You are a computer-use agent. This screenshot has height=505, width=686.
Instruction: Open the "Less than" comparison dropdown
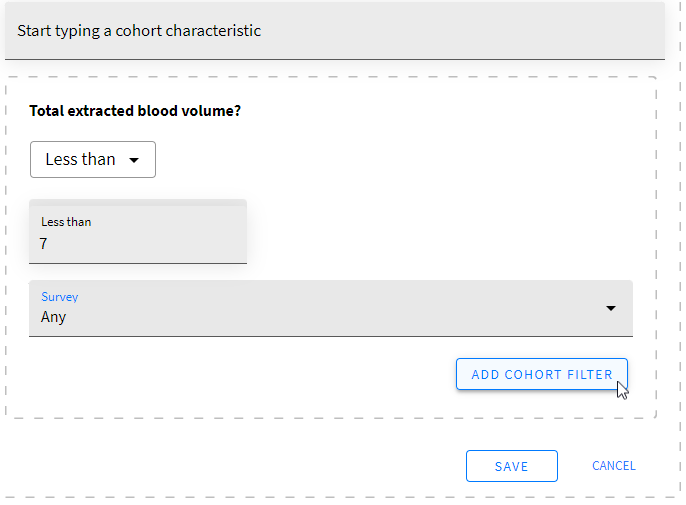[x=93, y=160]
